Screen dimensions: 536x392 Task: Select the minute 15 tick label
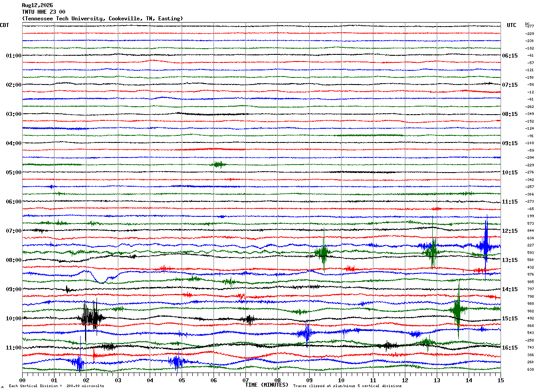click(500, 380)
